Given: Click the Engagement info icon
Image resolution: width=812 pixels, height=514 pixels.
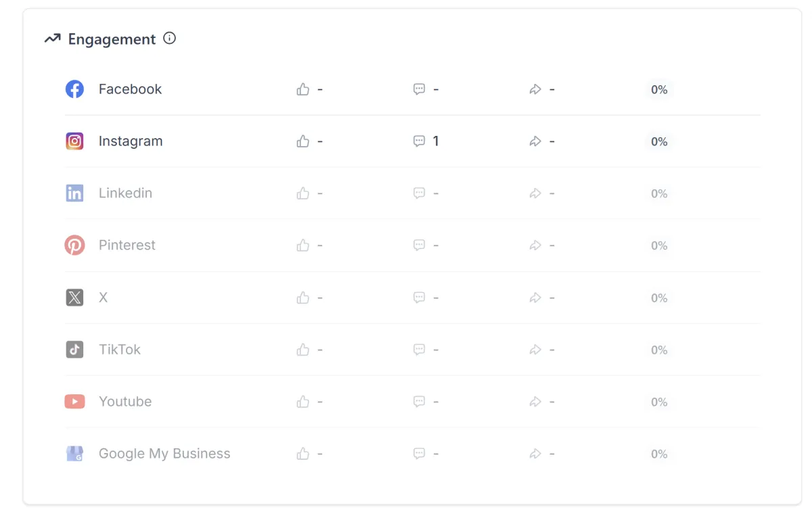Looking at the screenshot, I should click(170, 39).
